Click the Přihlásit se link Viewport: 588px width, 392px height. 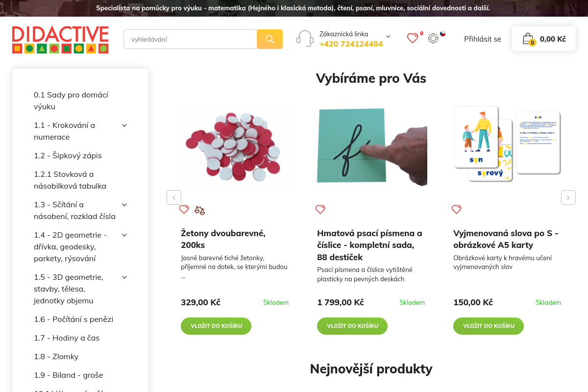pos(483,39)
